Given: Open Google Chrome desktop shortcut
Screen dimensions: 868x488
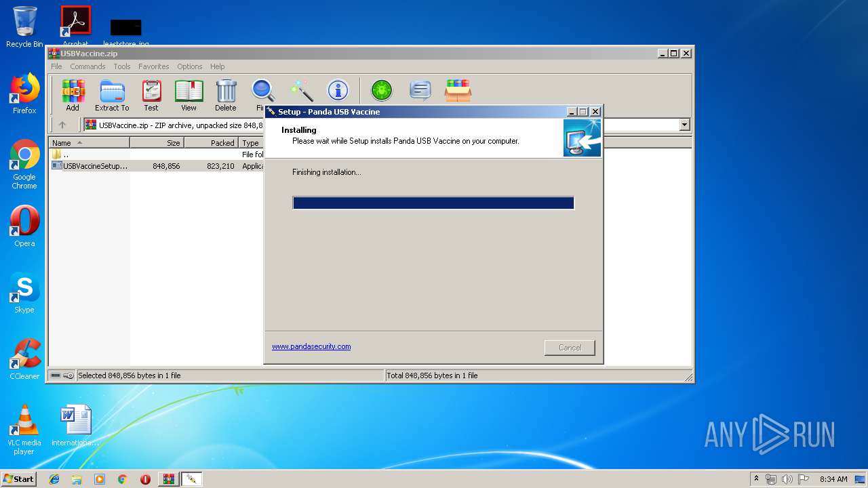Looking at the screenshot, I should tap(24, 165).
